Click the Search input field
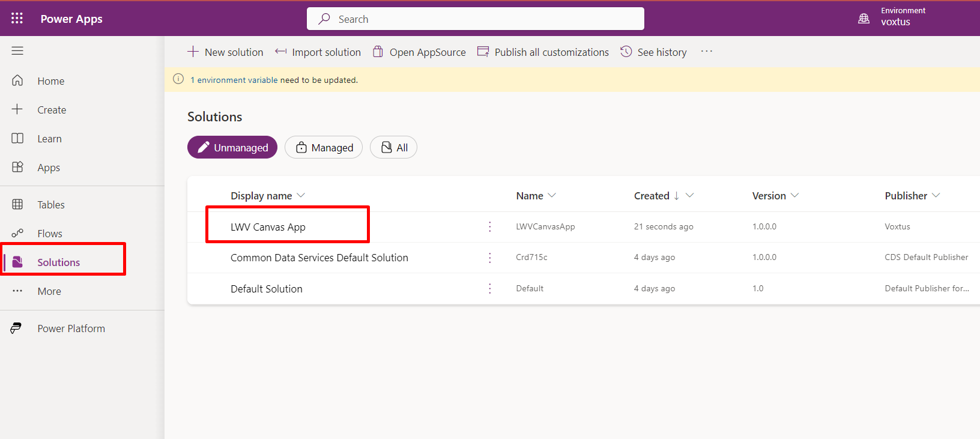This screenshot has width=980, height=439. click(476, 19)
